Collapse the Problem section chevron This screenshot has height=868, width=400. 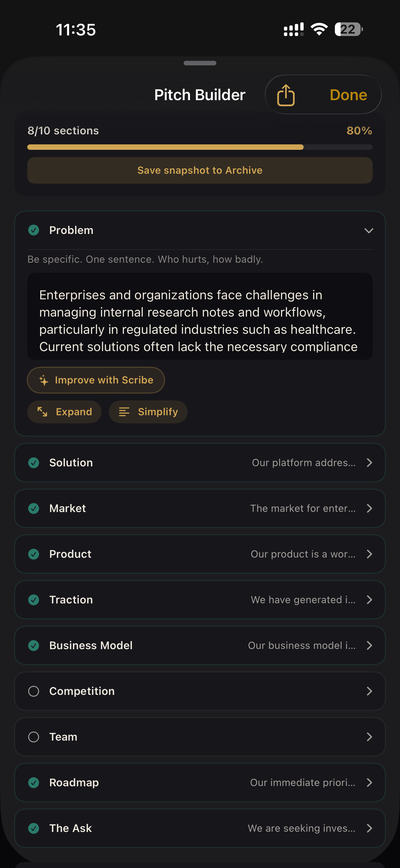pos(369,231)
